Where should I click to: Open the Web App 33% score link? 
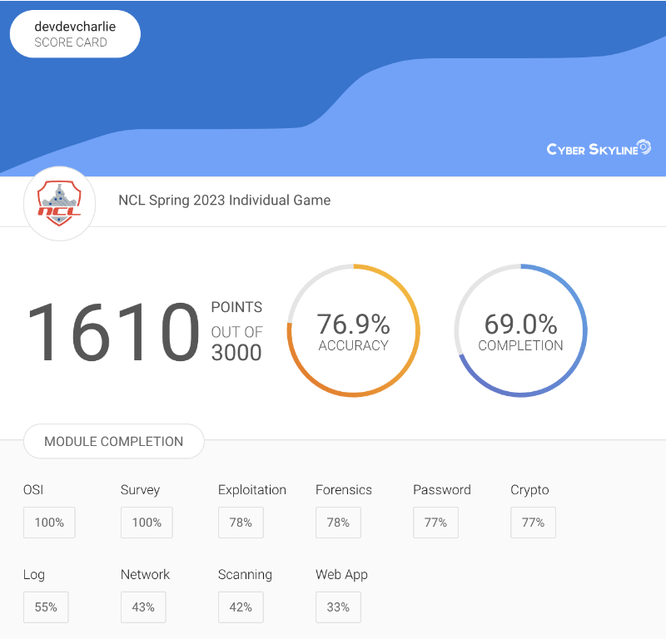[338, 607]
